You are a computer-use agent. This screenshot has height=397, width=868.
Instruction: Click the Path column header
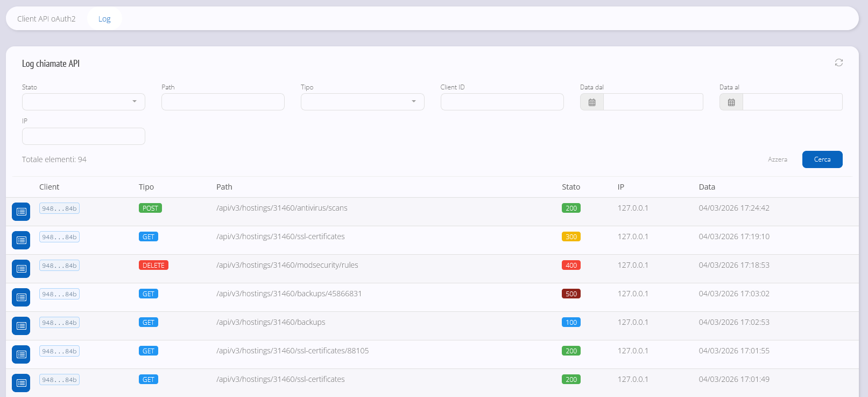(x=224, y=187)
